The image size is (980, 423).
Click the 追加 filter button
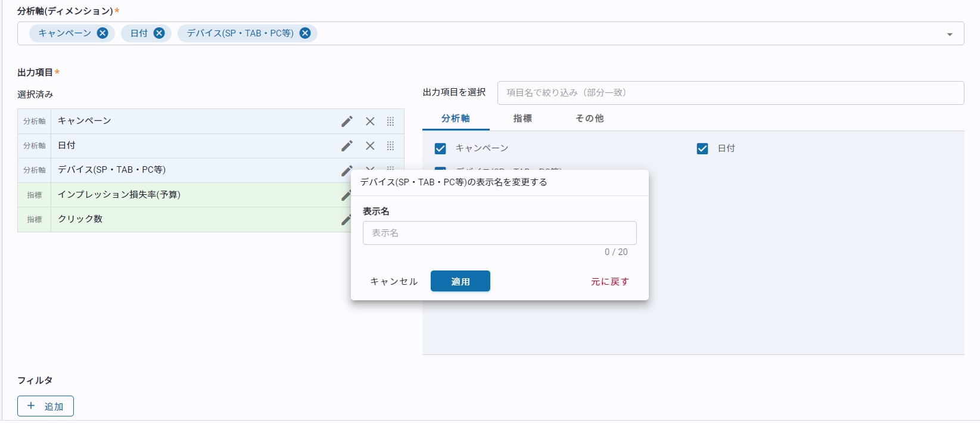45,406
